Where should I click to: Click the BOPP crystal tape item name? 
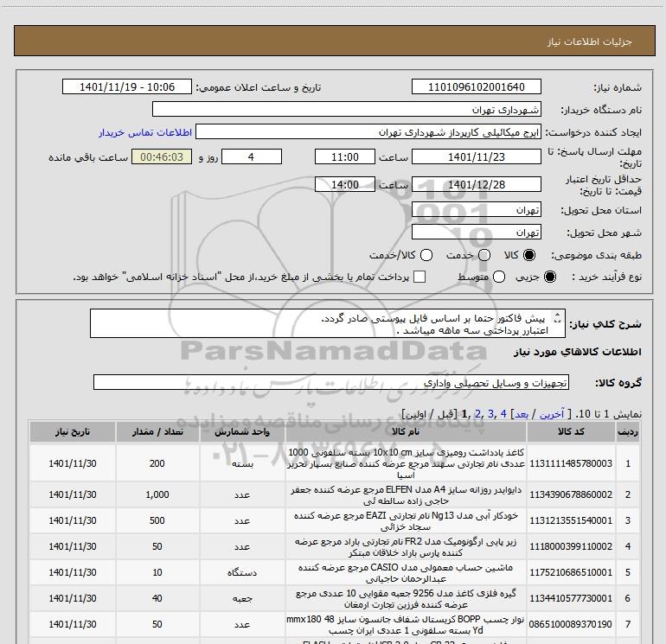(406, 625)
